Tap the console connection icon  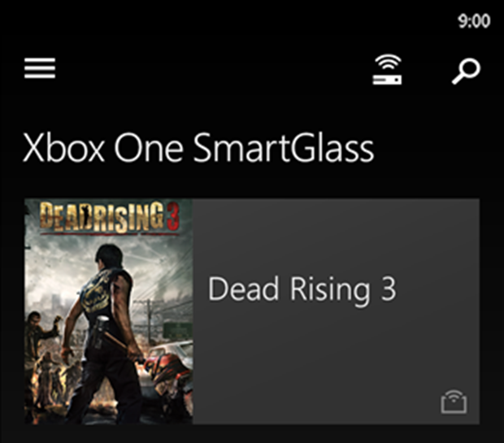click(x=387, y=69)
